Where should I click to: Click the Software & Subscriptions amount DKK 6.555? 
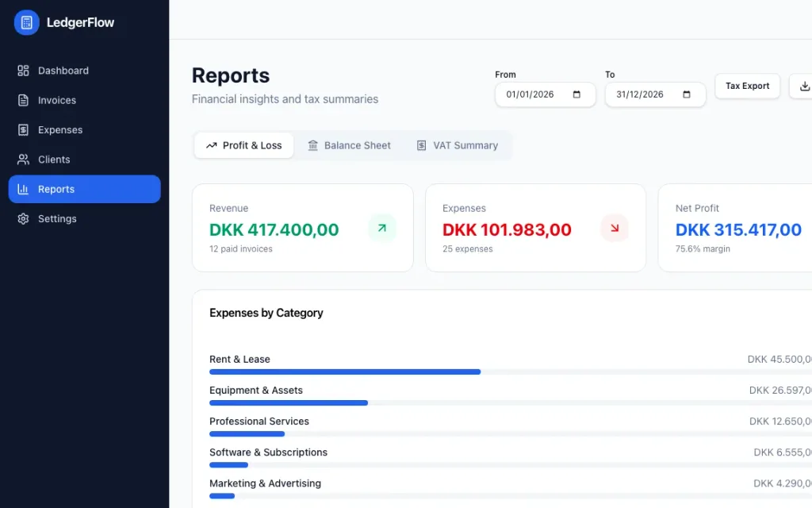point(783,452)
